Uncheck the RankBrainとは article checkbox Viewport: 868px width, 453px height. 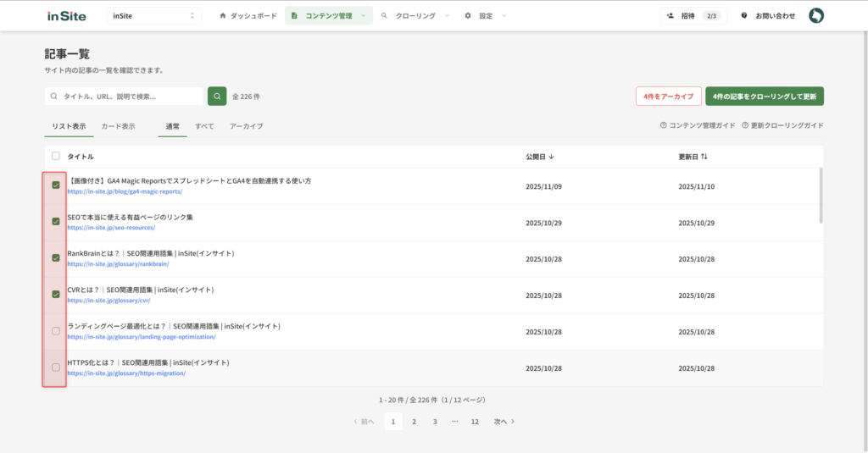click(56, 257)
